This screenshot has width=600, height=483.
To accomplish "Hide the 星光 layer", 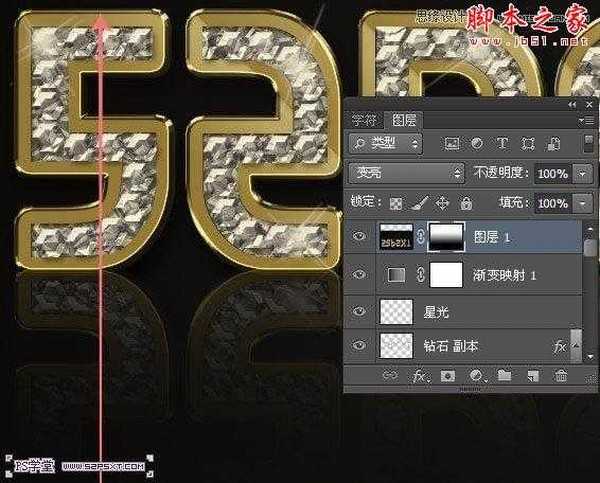I will pyautogui.click(x=359, y=312).
